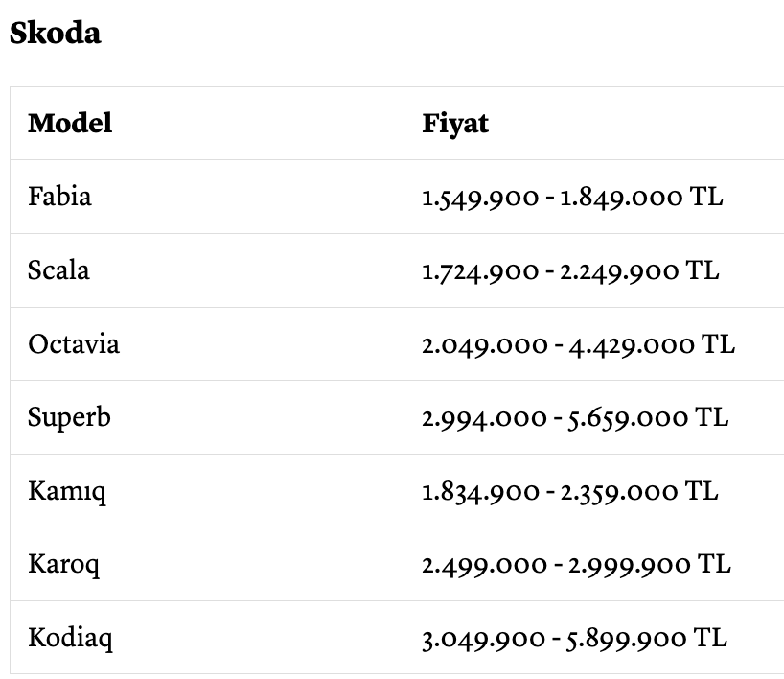Screen dimensions: 784x679
Task: Click Scala price 1.724.900 - 2.249.900 TL
Action: 570,271
